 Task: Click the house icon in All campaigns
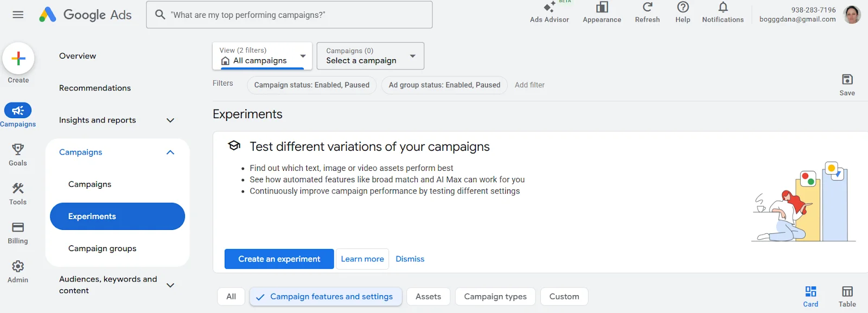(225, 61)
